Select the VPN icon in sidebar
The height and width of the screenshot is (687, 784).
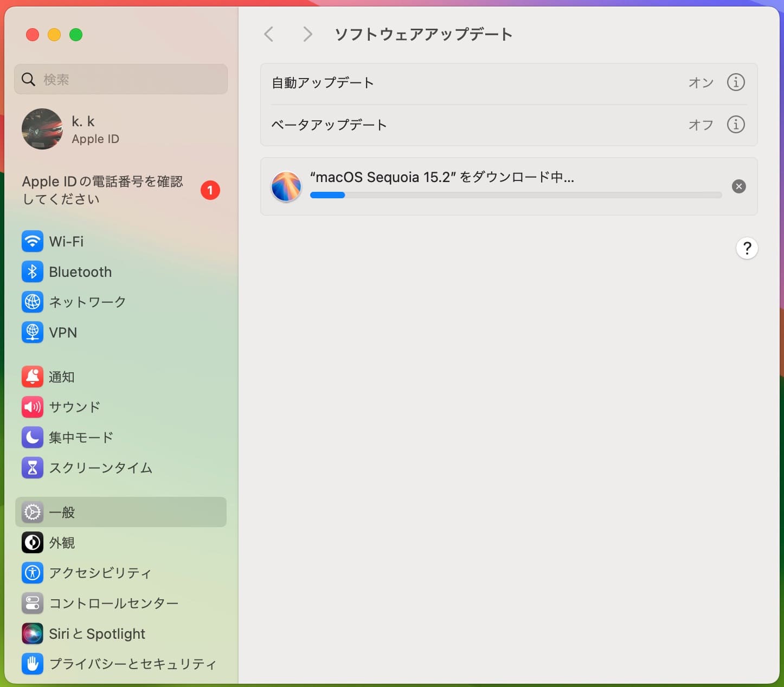(33, 332)
